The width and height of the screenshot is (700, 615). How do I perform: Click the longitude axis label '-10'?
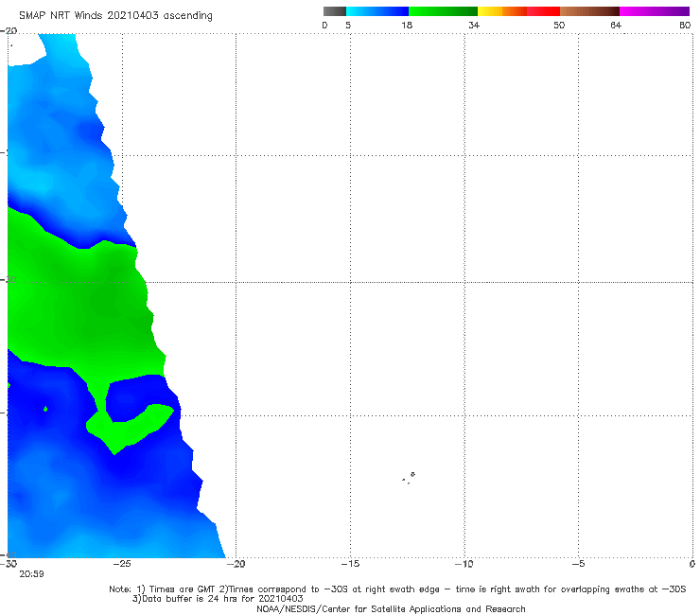click(x=464, y=564)
